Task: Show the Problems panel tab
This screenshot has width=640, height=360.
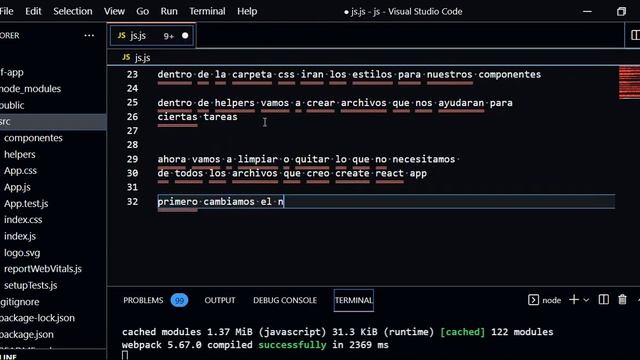Action: tap(143, 300)
